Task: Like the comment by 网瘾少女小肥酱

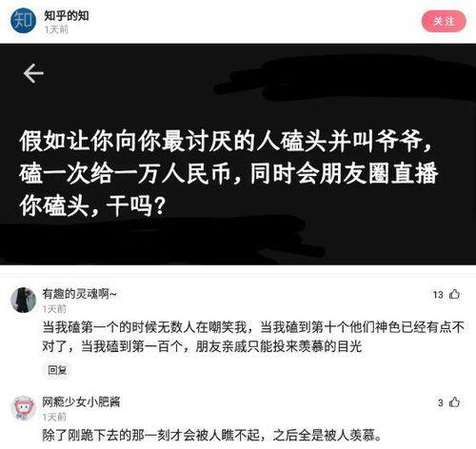Action: tap(455, 402)
